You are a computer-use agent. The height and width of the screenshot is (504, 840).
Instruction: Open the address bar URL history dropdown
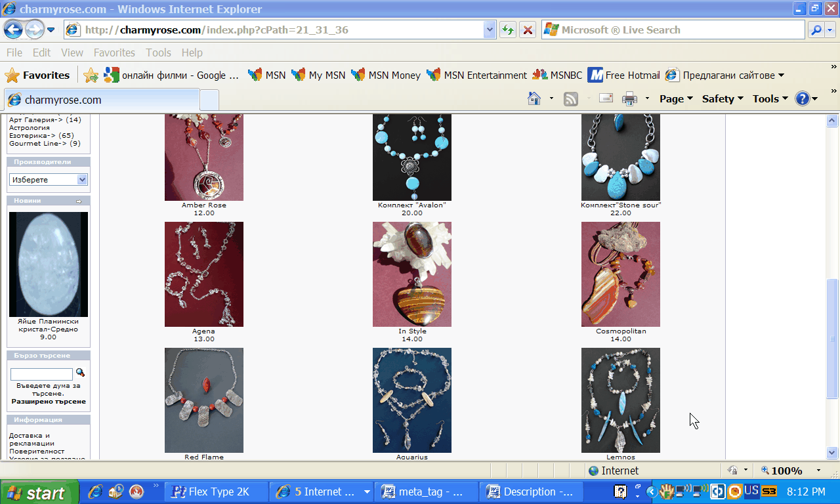[x=490, y=30]
